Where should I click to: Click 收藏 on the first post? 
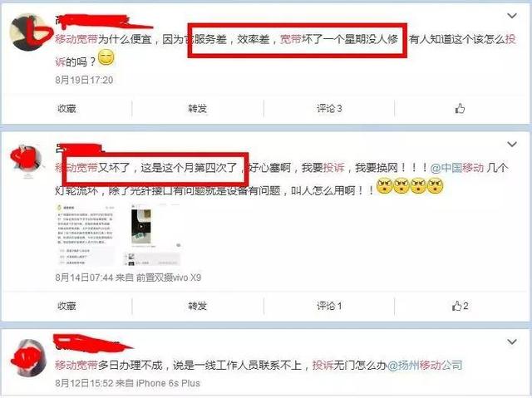pos(66,109)
